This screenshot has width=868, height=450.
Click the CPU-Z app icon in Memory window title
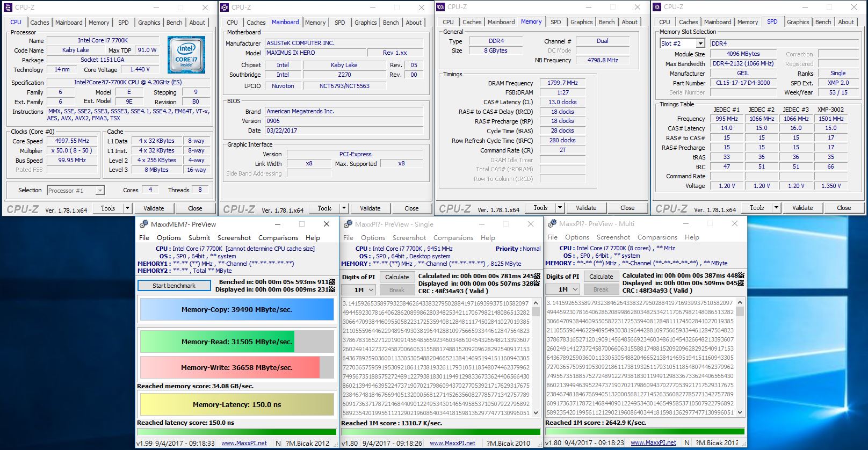point(440,7)
